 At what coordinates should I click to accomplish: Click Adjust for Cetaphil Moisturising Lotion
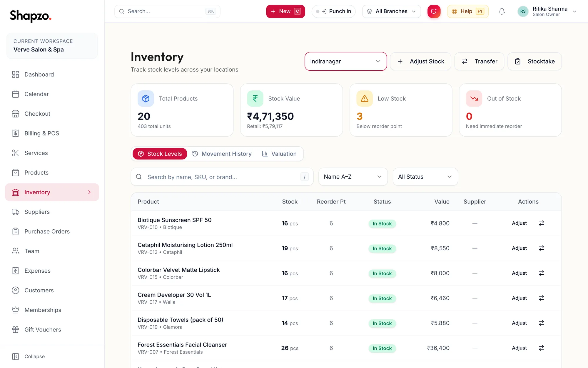[519, 248]
